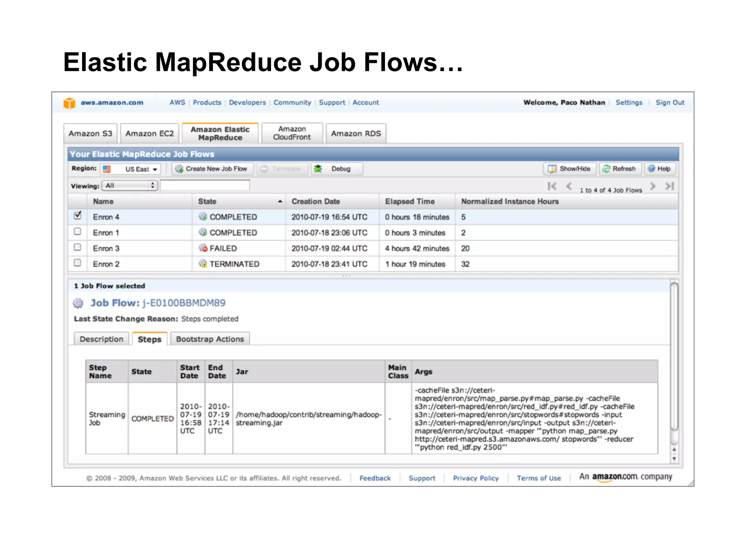Open the Settings link
The width and height of the screenshot is (747, 560).
click(629, 102)
